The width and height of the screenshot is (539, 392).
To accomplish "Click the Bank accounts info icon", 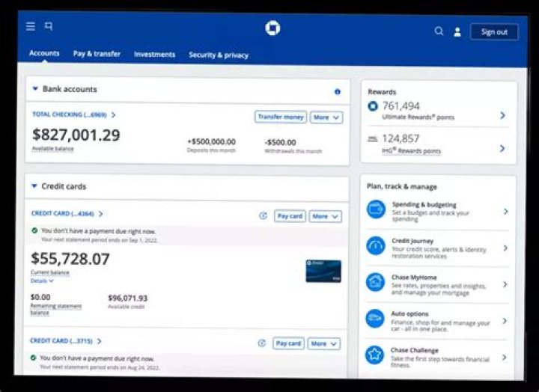I will 338,92.
